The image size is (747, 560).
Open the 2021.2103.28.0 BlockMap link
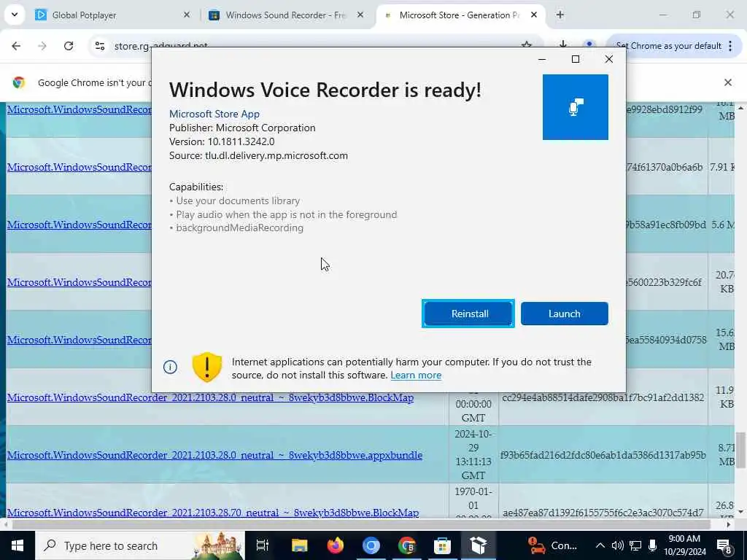(210, 397)
